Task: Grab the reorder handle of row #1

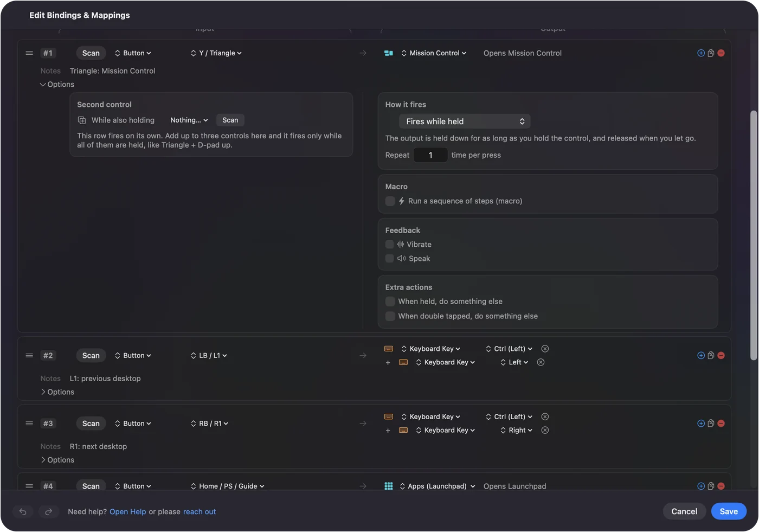Action: (29, 53)
